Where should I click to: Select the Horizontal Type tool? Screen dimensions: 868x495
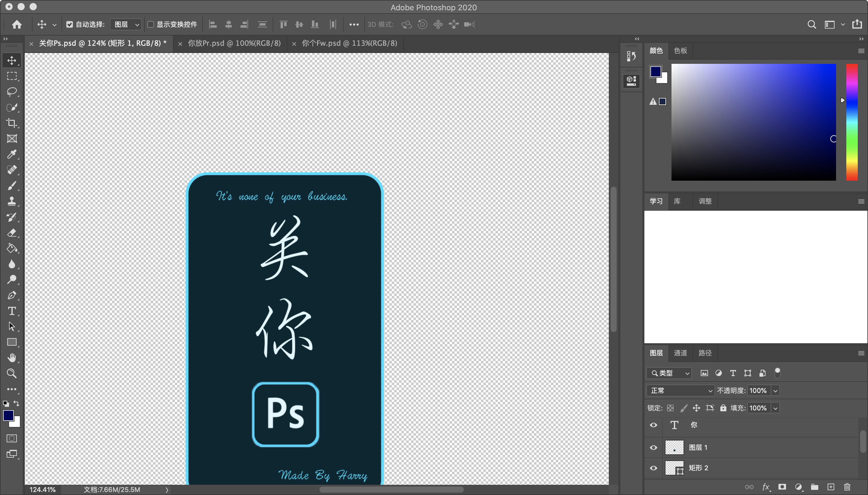pos(12,311)
